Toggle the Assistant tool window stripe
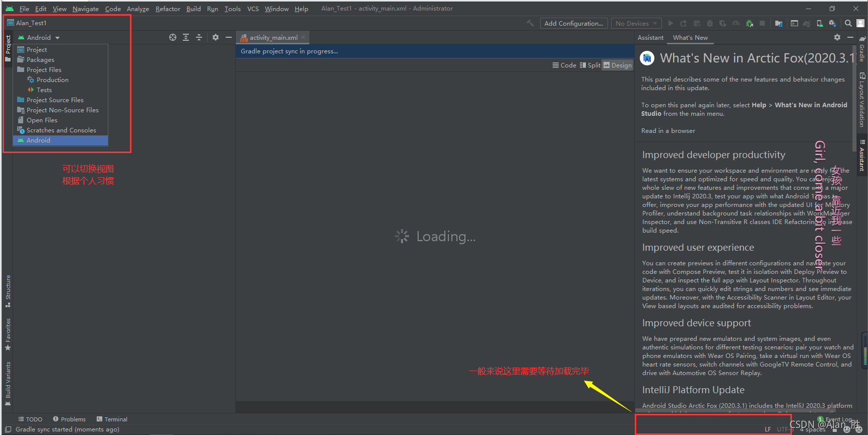The width and height of the screenshot is (868, 435). click(862, 156)
